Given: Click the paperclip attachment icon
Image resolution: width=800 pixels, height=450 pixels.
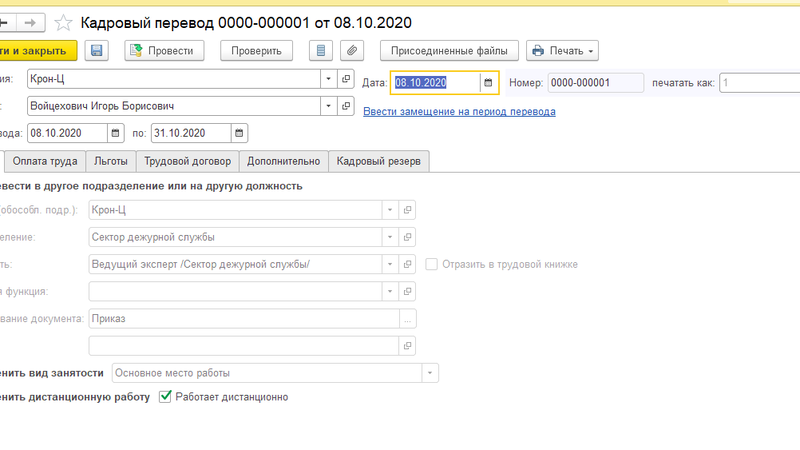Looking at the screenshot, I should tap(351, 50).
